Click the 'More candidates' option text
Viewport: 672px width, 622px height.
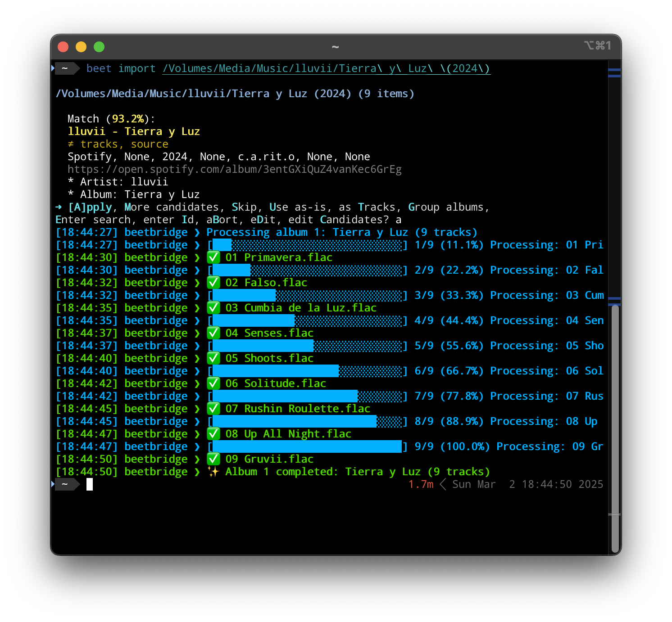pyautogui.click(x=172, y=207)
